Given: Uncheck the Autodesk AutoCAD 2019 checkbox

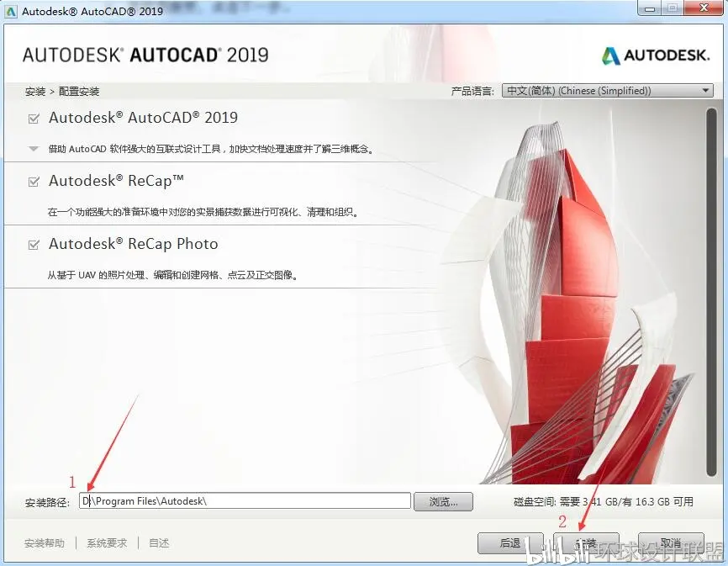Looking at the screenshot, I should [x=34, y=119].
